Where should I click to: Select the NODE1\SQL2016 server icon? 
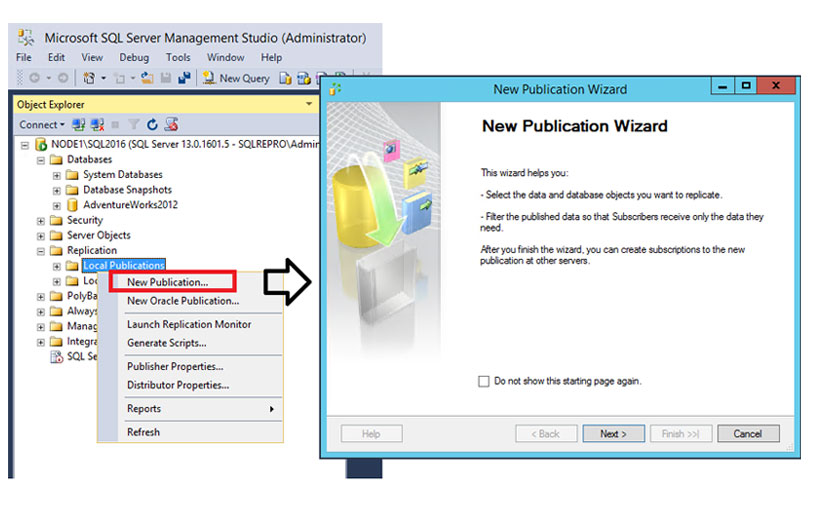(x=41, y=145)
